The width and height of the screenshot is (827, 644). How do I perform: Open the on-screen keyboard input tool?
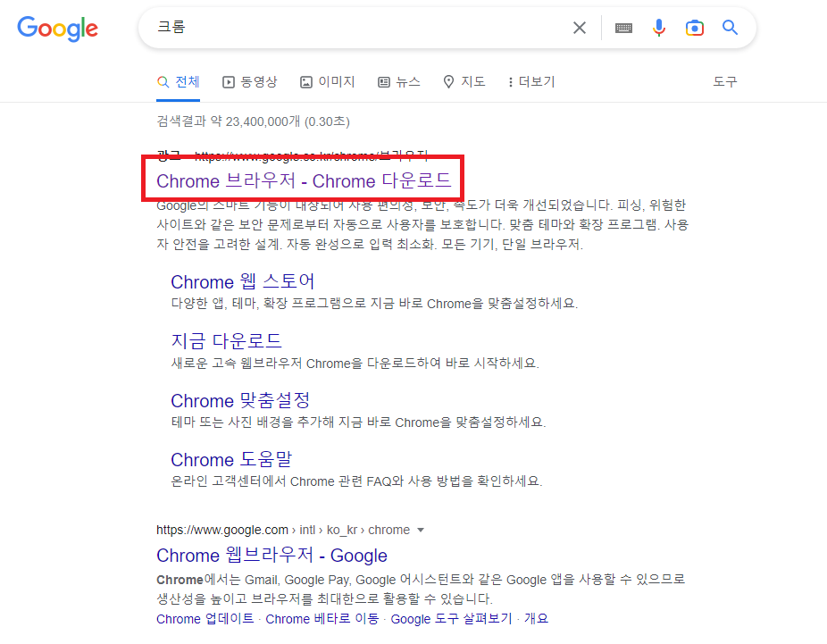tap(623, 28)
